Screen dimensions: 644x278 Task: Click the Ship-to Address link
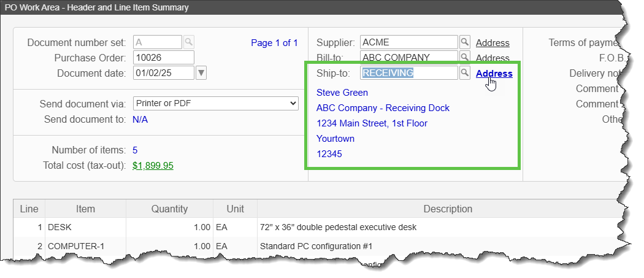tap(494, 74)
